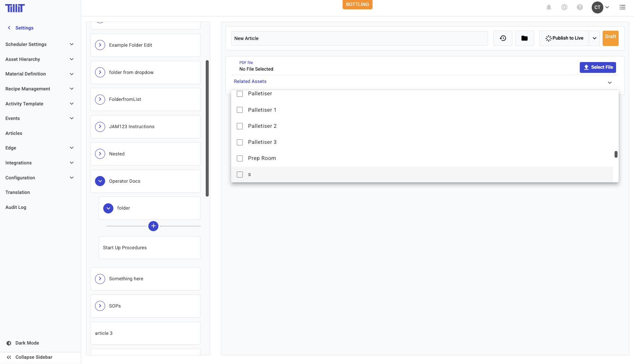Image resolution: width=634 pixels, height=364 pixels.
Task: Select the Palletiser 3 checkbox
Action: 240,142
